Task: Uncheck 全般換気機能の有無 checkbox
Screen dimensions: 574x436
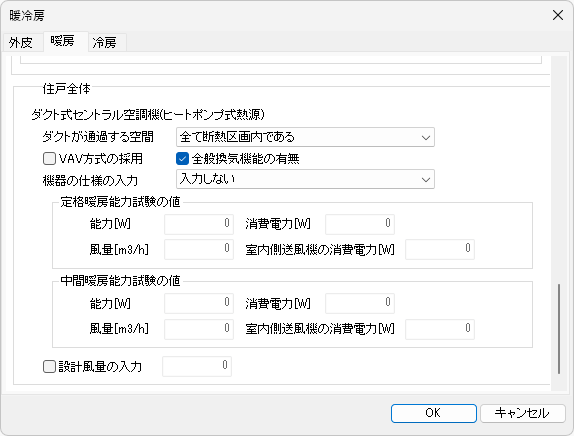Action: pos(182,159)
